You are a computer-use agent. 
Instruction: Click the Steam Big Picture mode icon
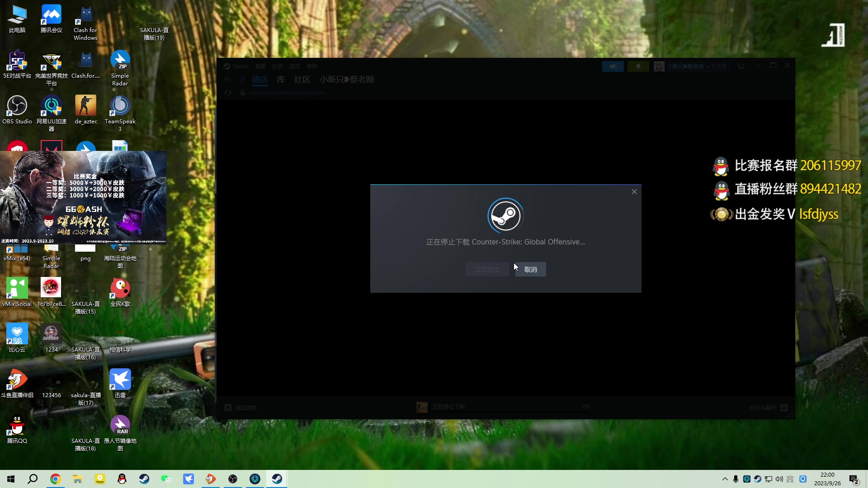[741, 66]
